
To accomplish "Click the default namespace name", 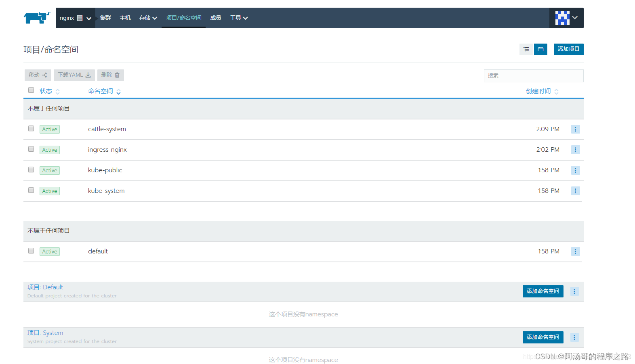I will 98,251.
